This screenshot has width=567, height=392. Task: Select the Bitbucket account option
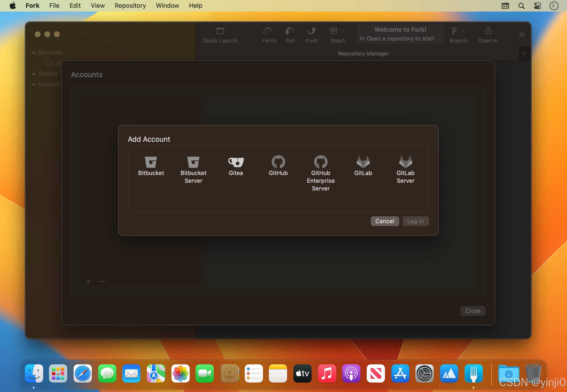[x=151, y=166]
